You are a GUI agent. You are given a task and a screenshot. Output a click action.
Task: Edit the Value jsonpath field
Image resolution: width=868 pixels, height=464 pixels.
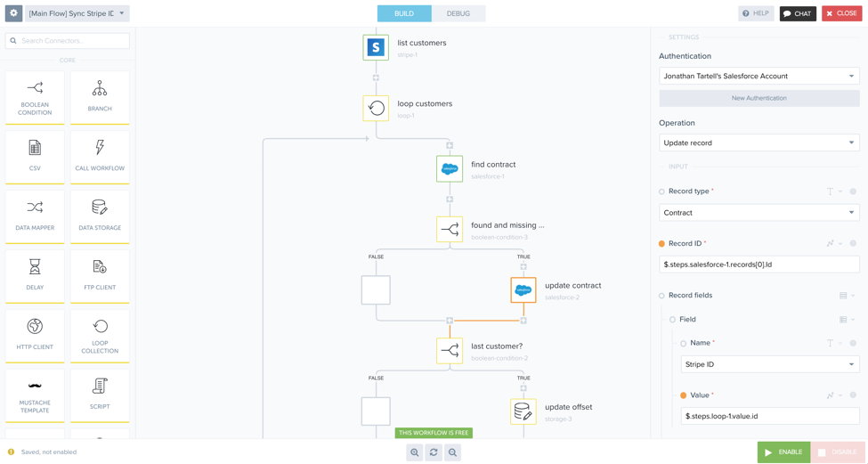click(770, 416)
